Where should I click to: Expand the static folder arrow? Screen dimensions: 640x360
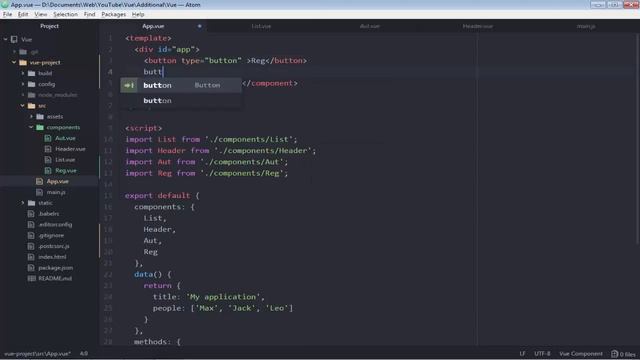(x=23, y=203)
